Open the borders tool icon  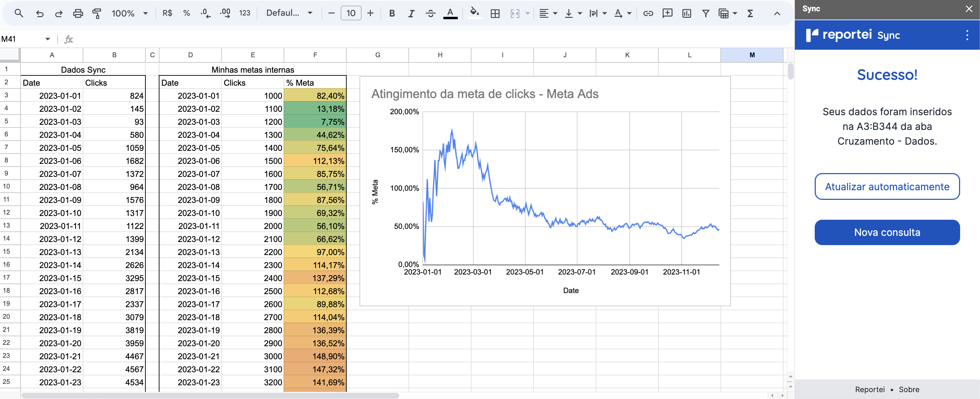pos(495,13)
